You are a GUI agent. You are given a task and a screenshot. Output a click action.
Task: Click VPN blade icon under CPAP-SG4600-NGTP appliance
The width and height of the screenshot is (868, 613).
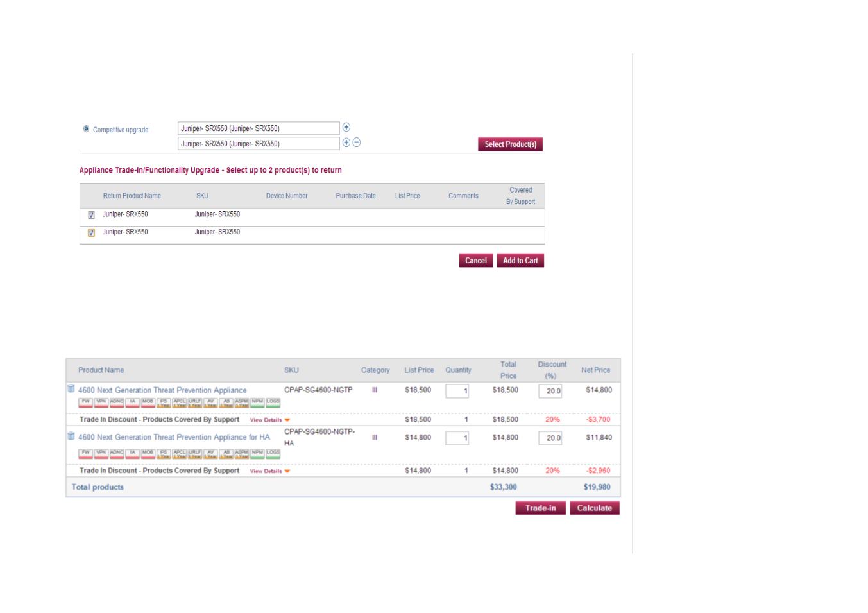(101, 402)
